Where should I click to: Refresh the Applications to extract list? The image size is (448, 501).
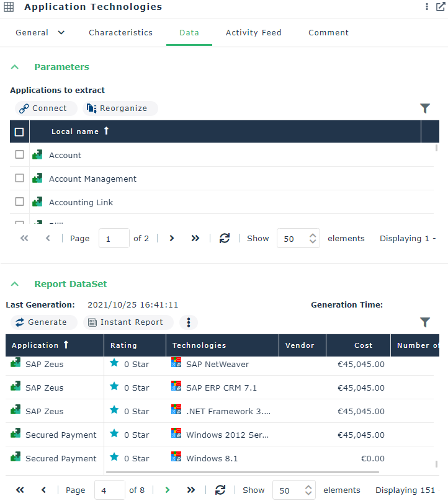coord(225,239)
